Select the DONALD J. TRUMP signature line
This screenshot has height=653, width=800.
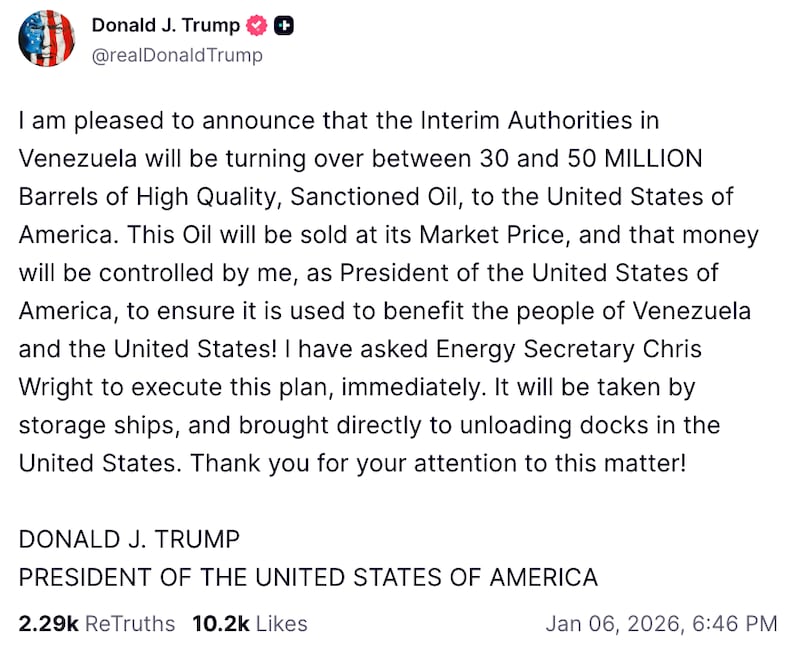[x=128, y=539]
